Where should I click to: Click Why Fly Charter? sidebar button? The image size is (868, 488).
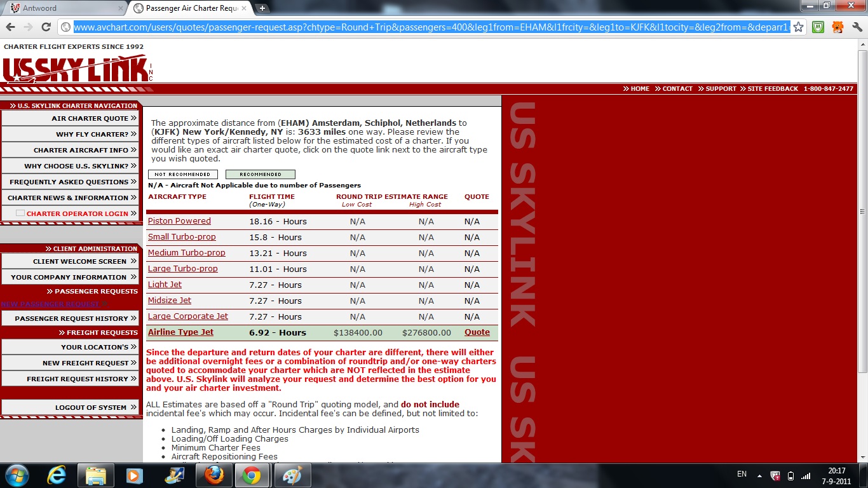point(70,134)
